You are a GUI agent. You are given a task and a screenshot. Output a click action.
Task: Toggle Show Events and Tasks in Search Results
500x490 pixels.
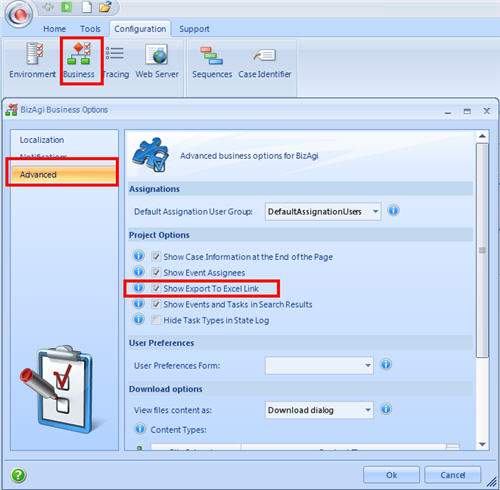pos(156,304)
